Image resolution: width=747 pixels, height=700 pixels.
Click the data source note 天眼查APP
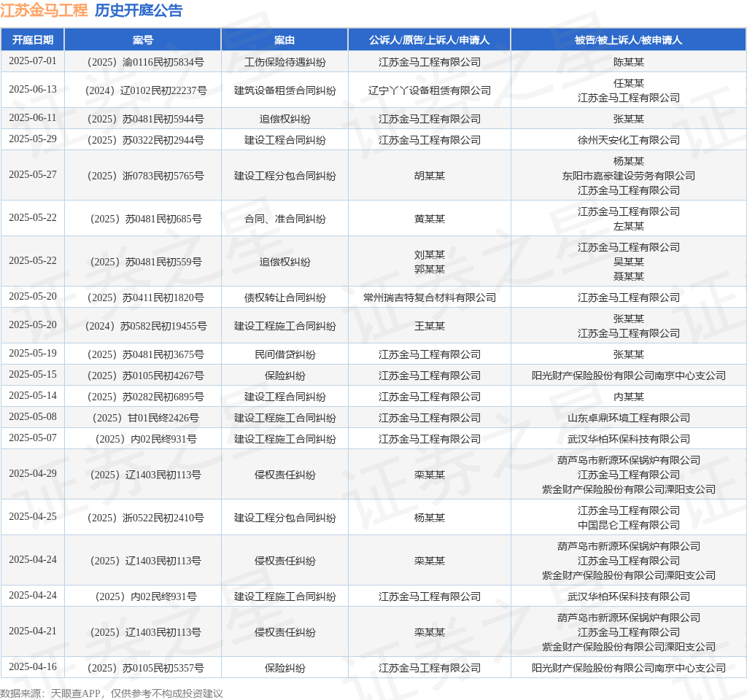click(75, 693)
